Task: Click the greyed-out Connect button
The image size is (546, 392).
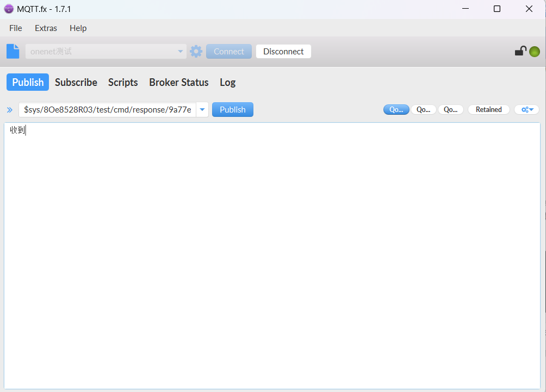Action: point(229,52)
